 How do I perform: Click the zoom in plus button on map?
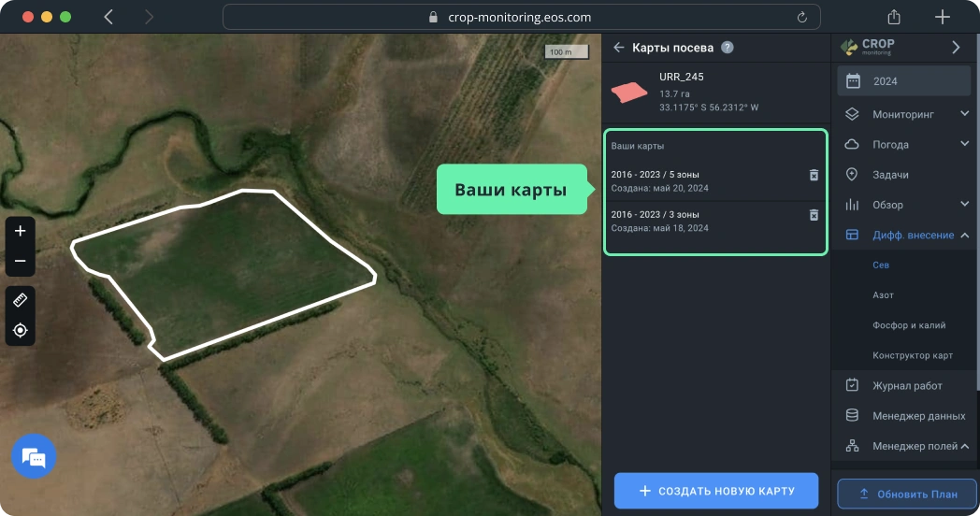tap(20, 231)
